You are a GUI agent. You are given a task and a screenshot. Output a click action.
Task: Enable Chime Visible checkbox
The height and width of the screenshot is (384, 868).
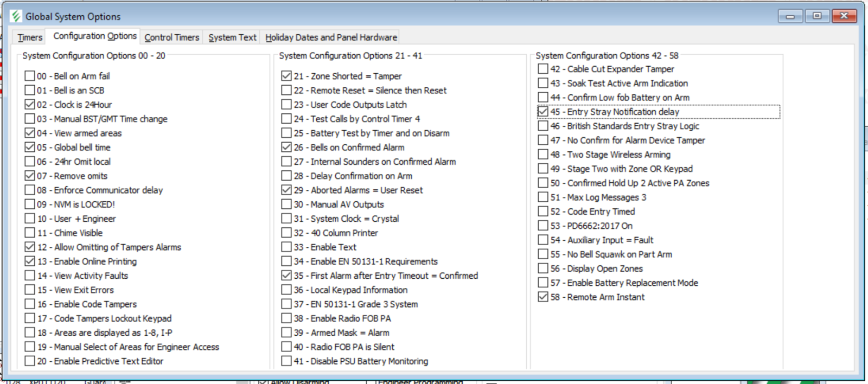click(x=30, y=233)
